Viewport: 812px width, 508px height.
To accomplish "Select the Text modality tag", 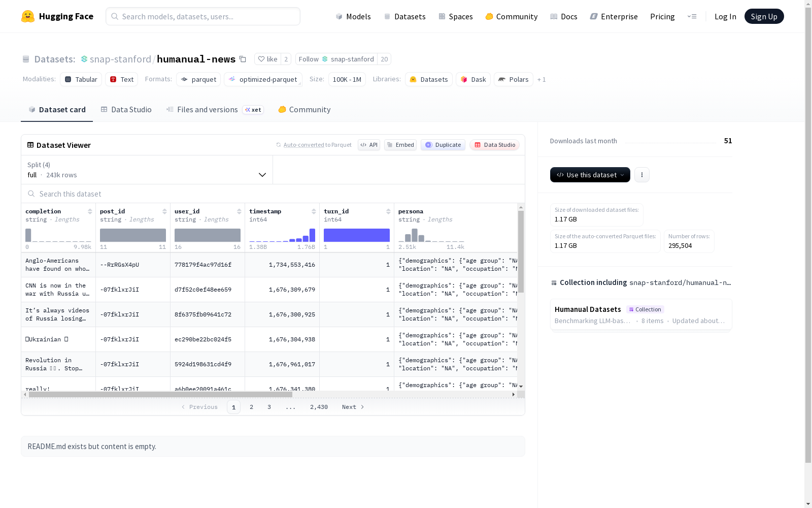I will (x=122, y=79).
